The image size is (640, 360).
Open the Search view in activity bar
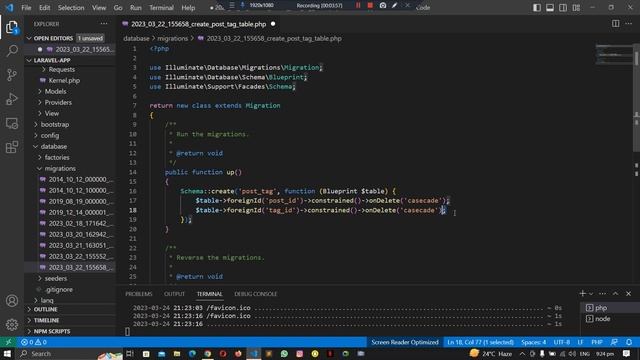tap(12, 51)
